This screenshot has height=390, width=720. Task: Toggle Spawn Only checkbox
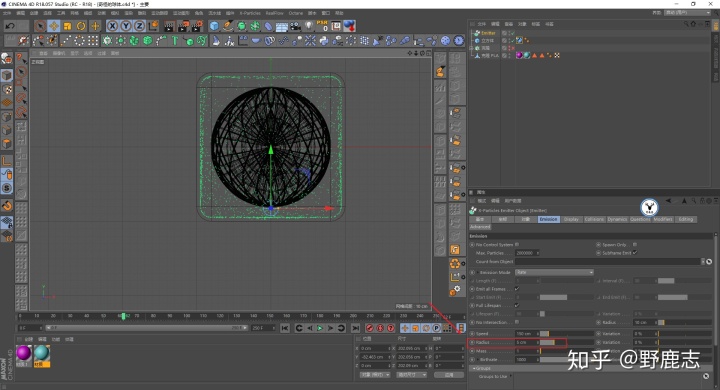[635, 244]
